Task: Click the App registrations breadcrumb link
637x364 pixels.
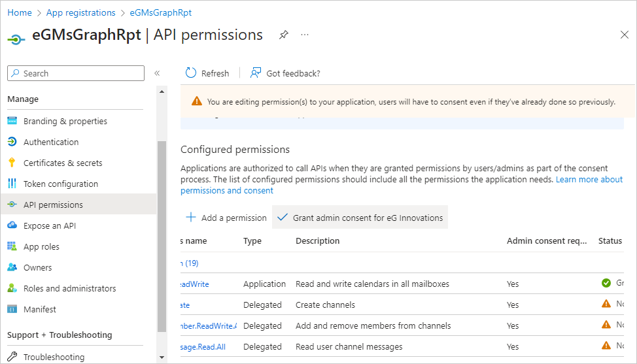Action: (81, 12)
